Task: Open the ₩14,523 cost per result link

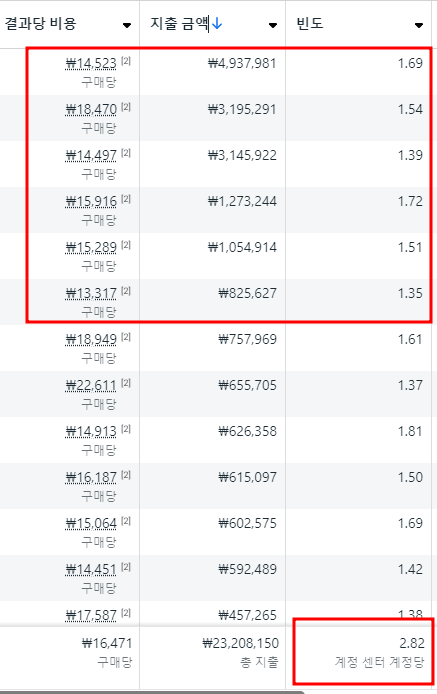Action: tap(91, 64)
